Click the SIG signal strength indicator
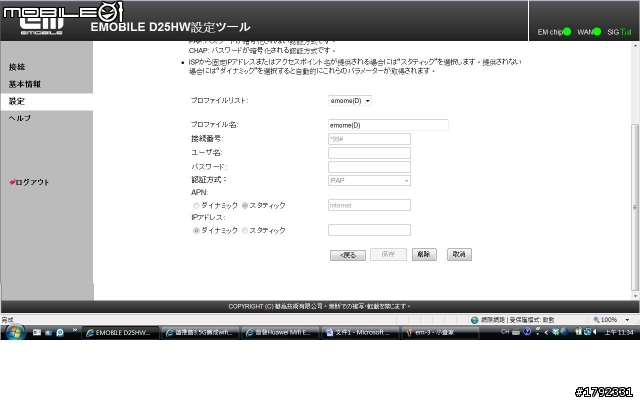640x400 pixels. point(625,32)
